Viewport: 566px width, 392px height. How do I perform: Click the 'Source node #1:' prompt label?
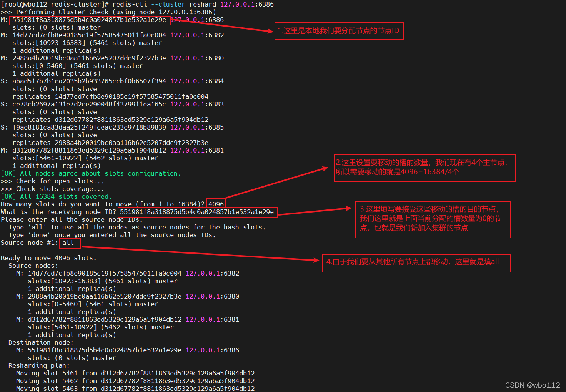pos(30,243)
